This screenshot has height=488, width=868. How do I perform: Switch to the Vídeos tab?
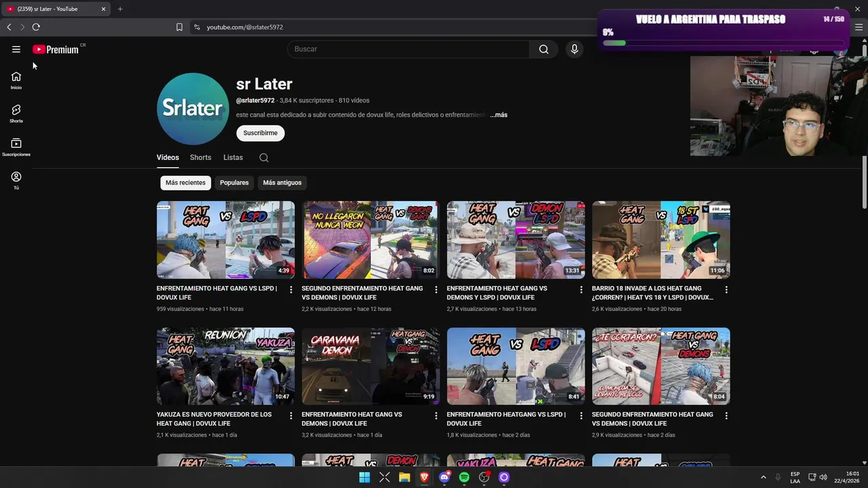tap(167, 157)
